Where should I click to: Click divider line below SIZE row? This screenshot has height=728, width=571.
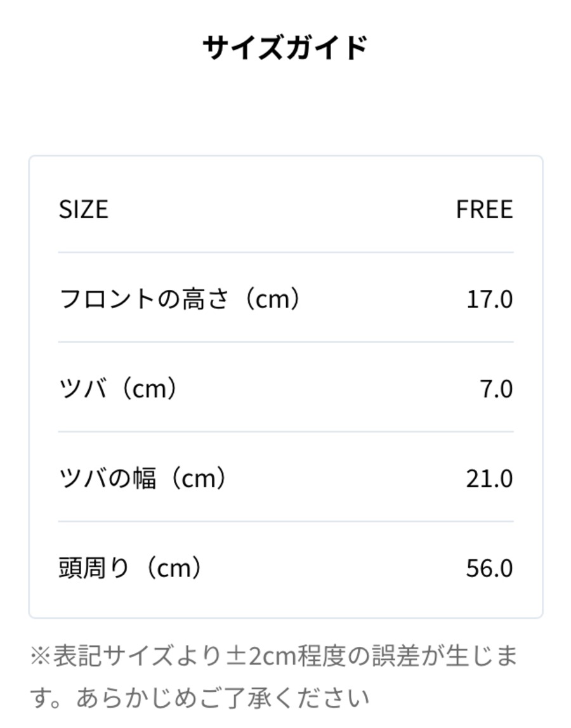click(x=285, y=252)
